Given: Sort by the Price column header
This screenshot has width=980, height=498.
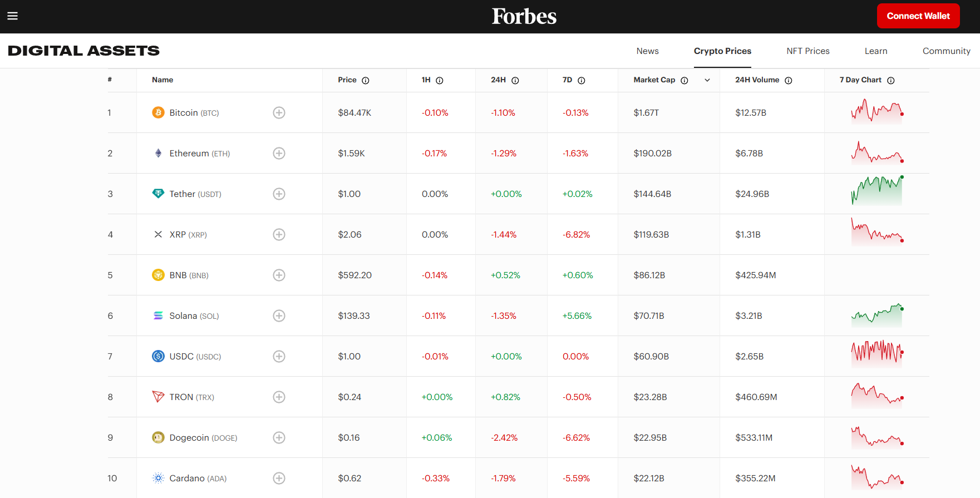Looking at the screenshot, I should click(347, 80).
